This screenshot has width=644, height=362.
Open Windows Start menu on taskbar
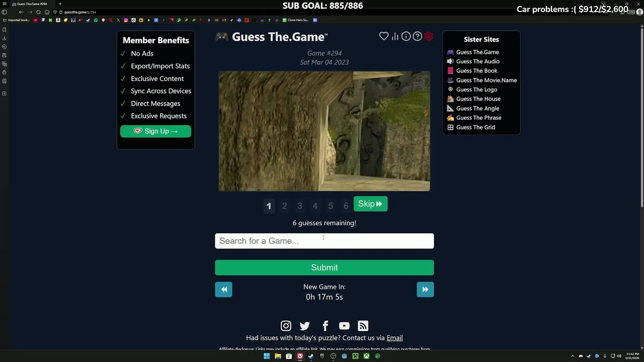(x=267, y=356)
